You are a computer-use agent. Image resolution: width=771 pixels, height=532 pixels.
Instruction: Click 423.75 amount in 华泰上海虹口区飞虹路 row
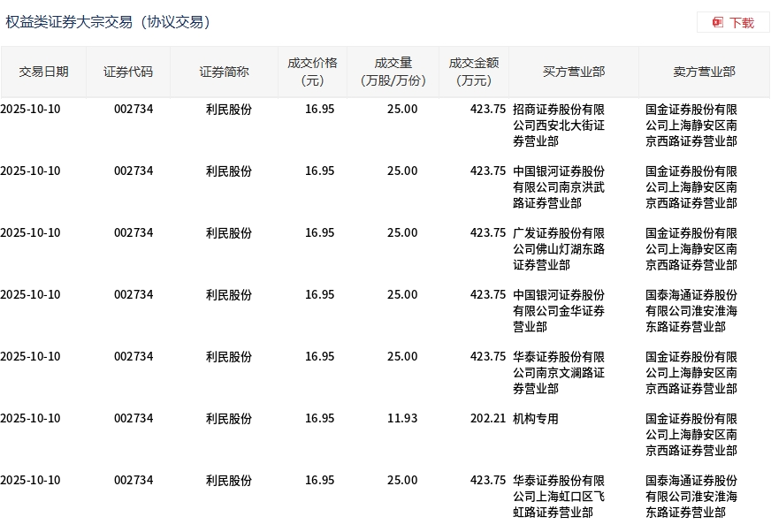[x=488, y=481]
